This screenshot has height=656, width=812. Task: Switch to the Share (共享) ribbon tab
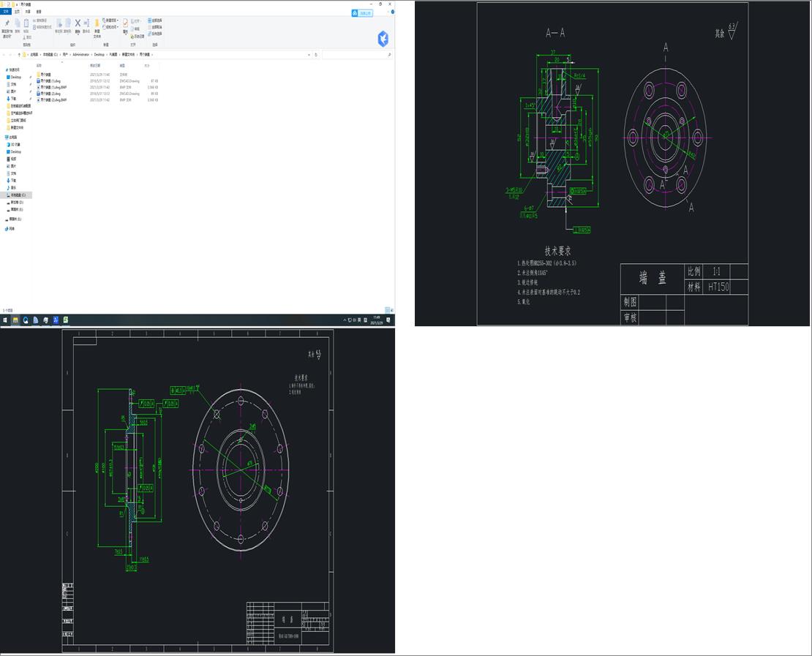28,12
